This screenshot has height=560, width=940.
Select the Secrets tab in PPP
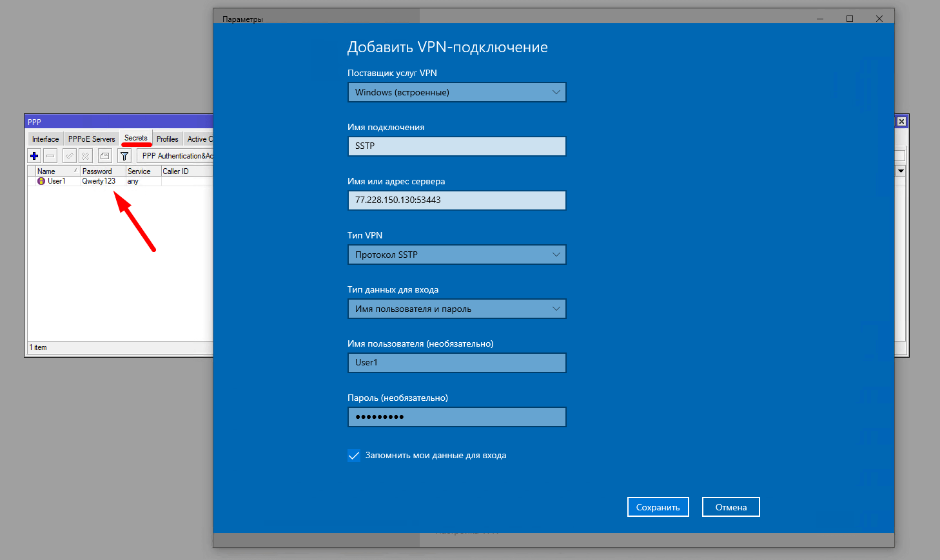click(x=136, y=138)
